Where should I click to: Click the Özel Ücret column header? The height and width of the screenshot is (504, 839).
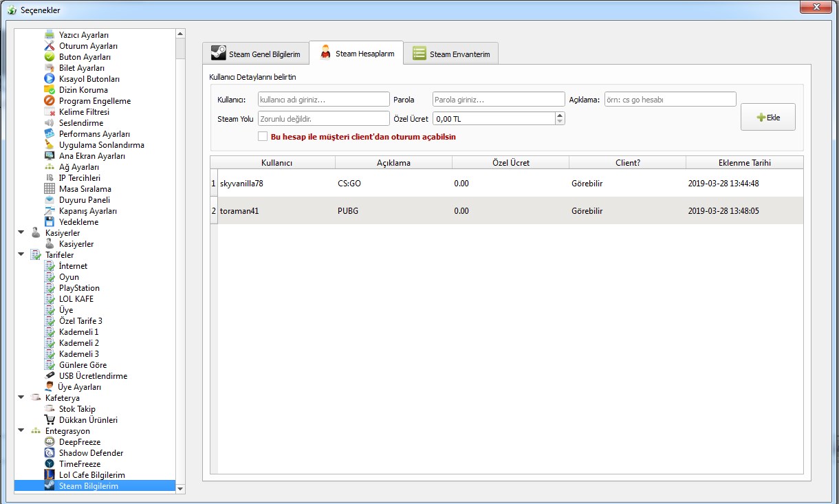[x=511, y=163]
